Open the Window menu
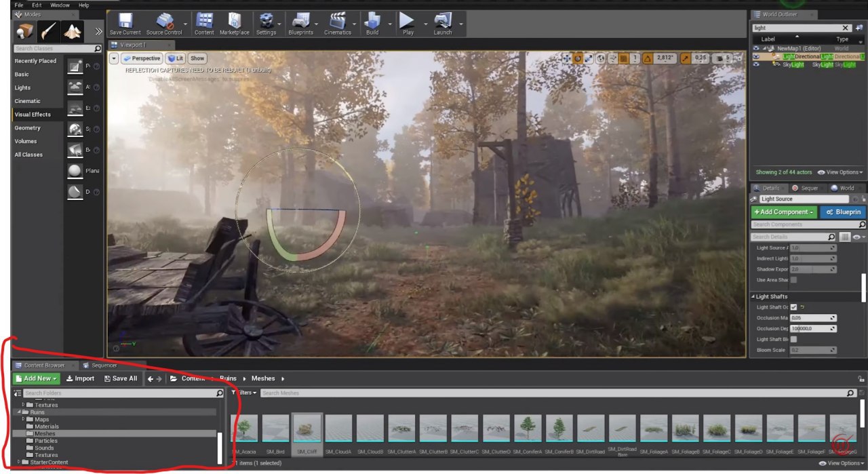The image size is (868, 474). (60, 5)
